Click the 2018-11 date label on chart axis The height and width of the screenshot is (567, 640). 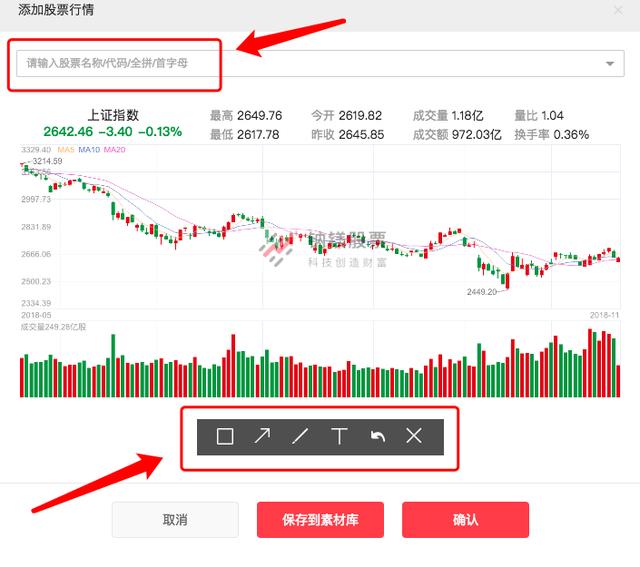coord(604,315)
